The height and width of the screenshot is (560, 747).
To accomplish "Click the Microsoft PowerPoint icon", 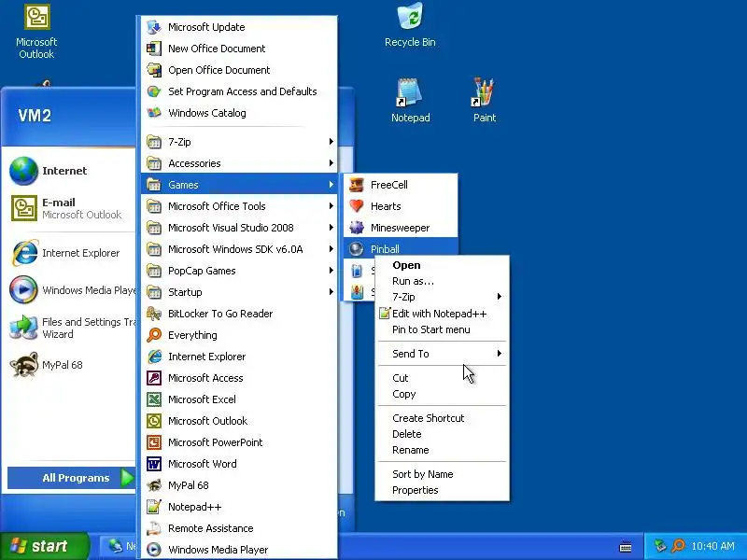I will pyautogui.click(x=154, y=442).
